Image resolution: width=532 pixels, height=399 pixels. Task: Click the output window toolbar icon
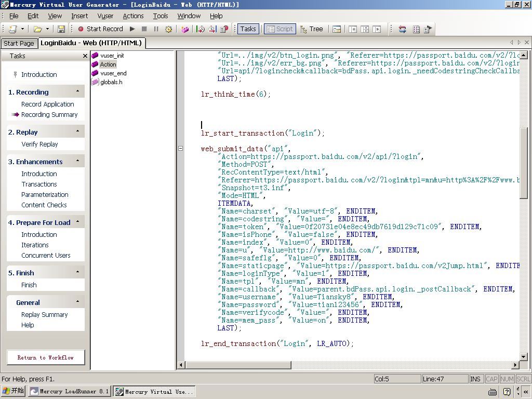(337, 29)
